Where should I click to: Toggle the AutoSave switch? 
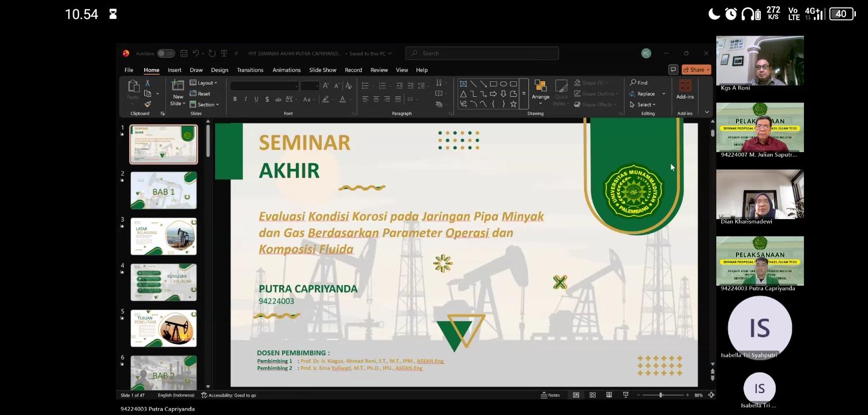tap(166, 54)
